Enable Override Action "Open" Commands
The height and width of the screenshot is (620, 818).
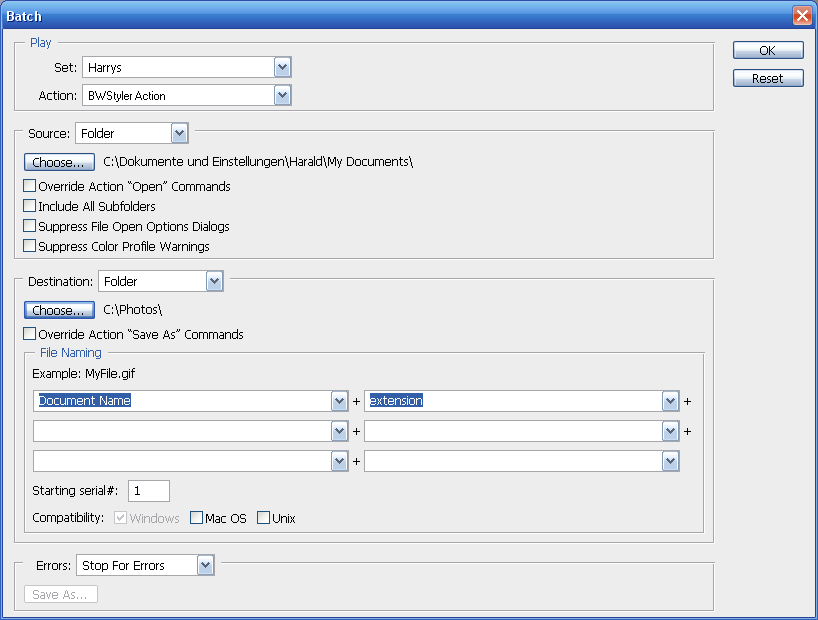coord(30,186)
